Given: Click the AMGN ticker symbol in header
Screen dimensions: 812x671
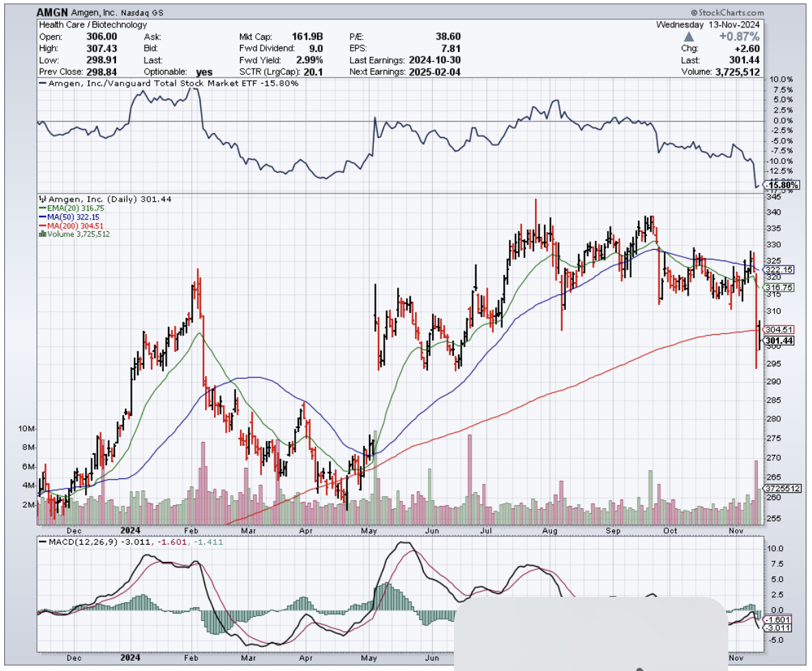Looking at the screenshot, I should coord(54,12).
